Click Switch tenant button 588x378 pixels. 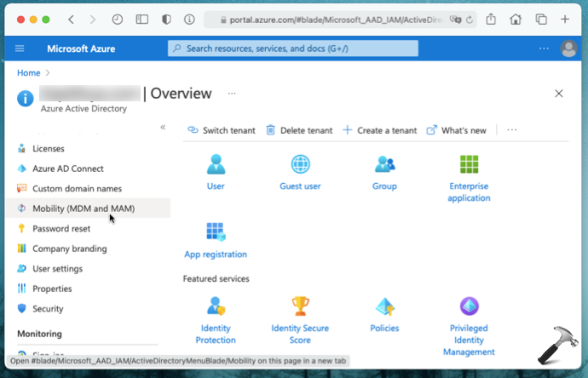(222, 130)
